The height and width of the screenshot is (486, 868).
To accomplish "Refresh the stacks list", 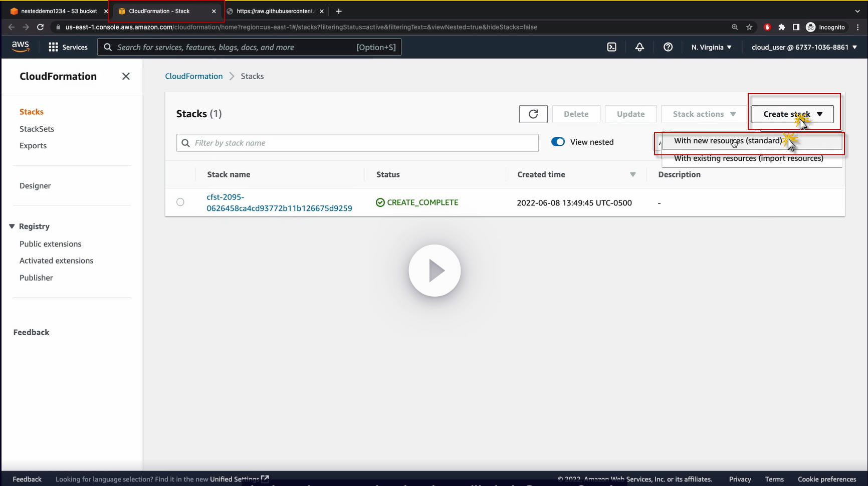I will 533,114.
